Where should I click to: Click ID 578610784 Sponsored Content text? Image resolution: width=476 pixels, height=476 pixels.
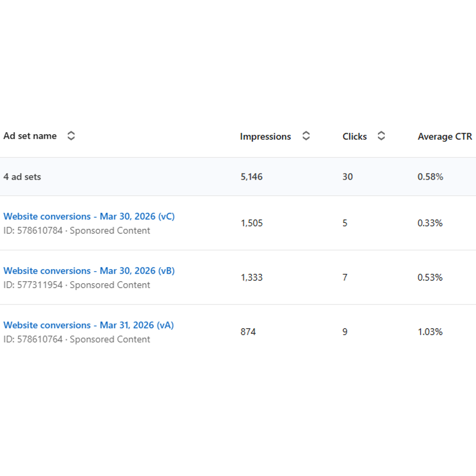pos(77,231)
